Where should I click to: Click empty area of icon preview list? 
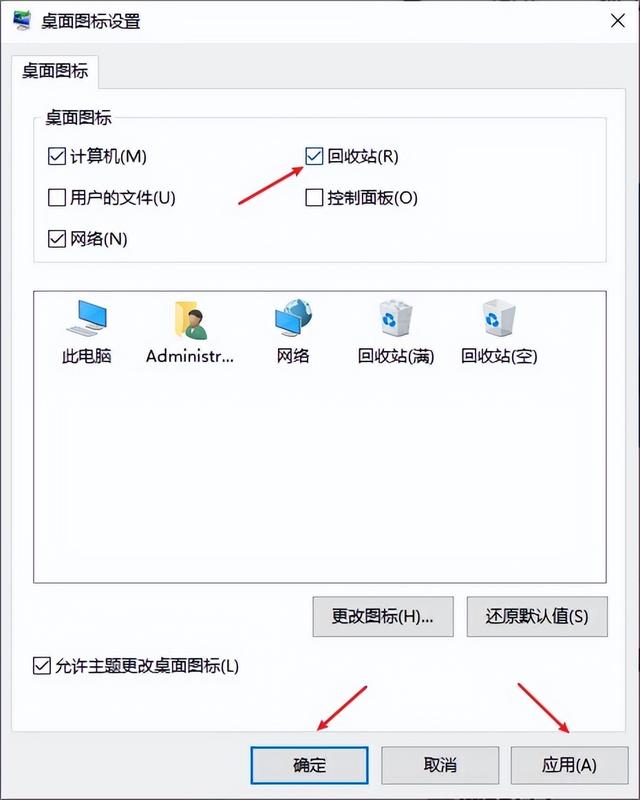[x=319, y=474]
